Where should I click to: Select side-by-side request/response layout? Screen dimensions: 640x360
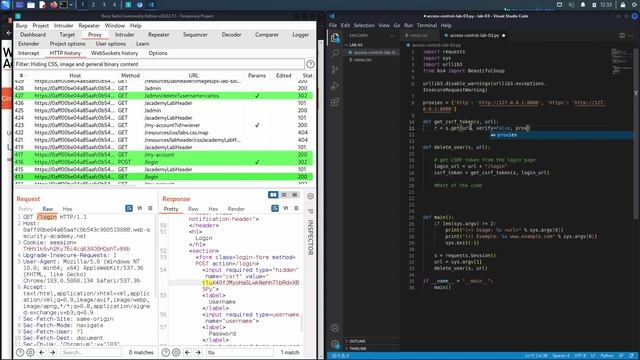tap(273, 195)
